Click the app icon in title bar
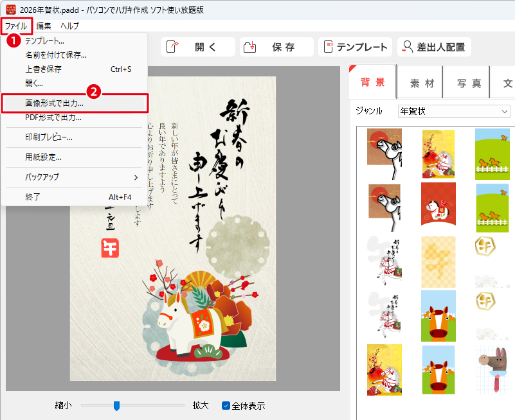Viewport: 515px width, 420px height. (10, 8)
